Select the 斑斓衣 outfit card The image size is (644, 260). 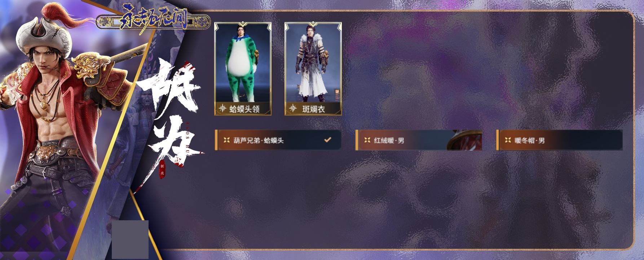pos(313,69)
